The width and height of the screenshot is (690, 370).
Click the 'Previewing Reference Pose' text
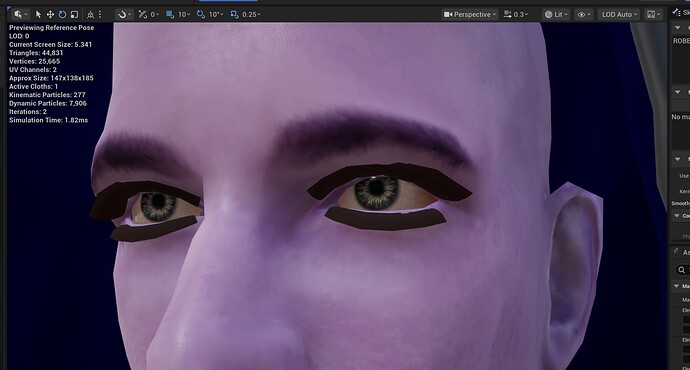tap(51, 27)
